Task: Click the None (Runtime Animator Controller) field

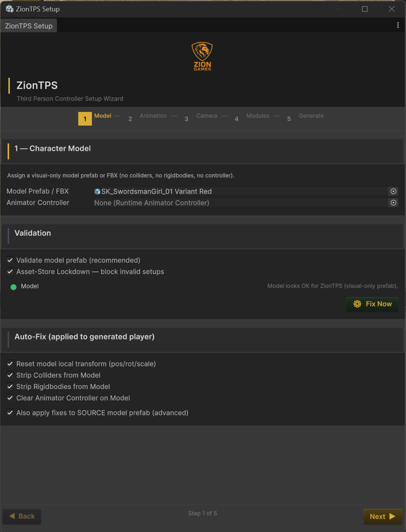Action: (x=240, y=203)
